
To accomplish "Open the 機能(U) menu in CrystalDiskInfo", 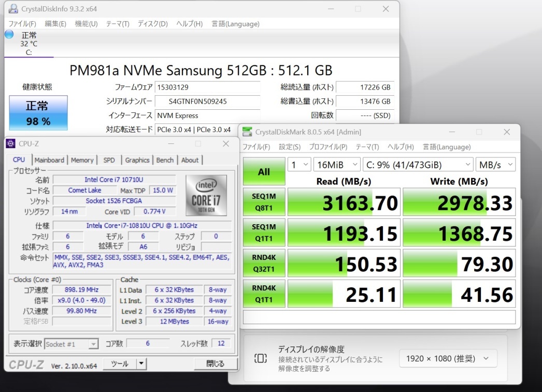I will pos(86,24).
